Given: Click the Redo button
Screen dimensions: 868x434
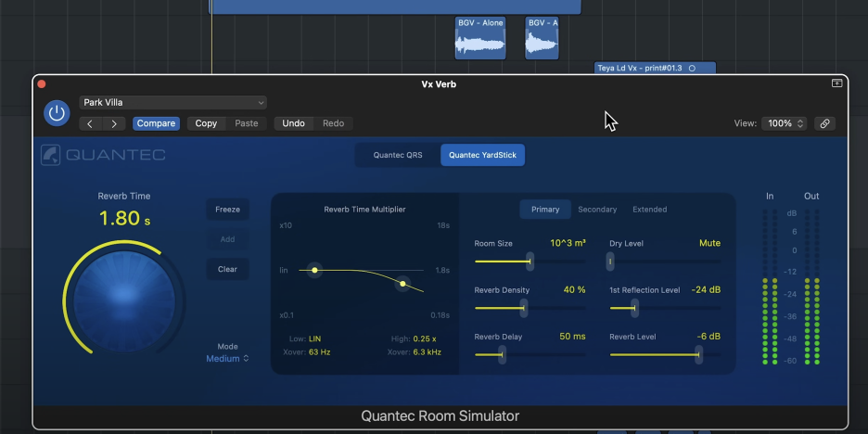Looking at the screenshot, I should (333, 123).
